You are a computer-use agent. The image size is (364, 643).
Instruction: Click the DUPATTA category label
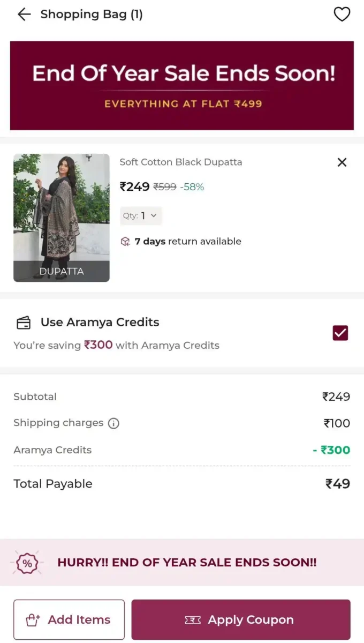pyautogui.click(x=61, y=271)
